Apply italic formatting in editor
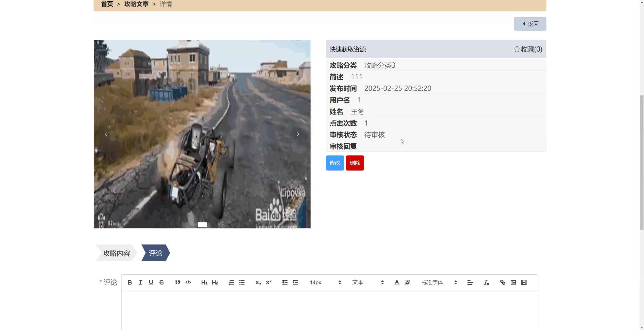This screenshot has width=644, height=330. 140,282
